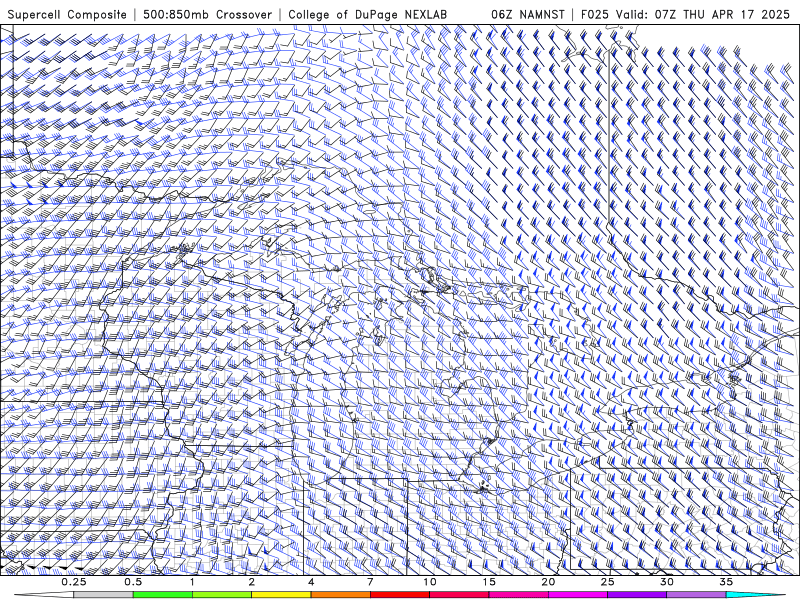Screen dimensions: 800x600
Task: Click the "20" legend value
Action: pyautogui.click(x=548, y=582)
